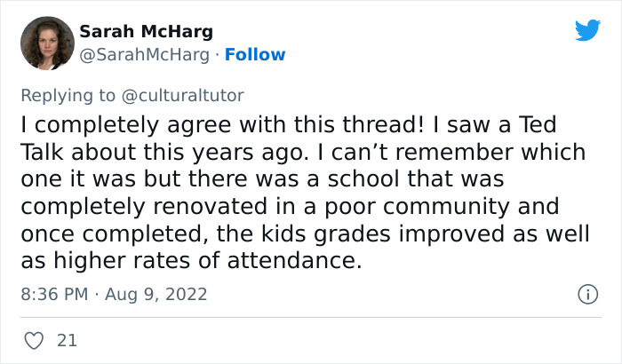Open Sarah McHarg's profile photo
The height and width of the screenshot is (364, 622).
(x=48, y=44)
